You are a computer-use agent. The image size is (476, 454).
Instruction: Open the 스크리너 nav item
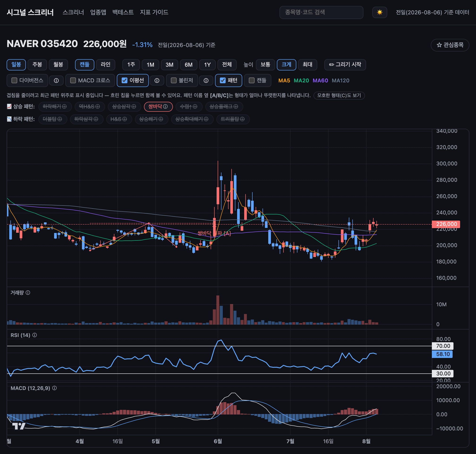[73, 12]
